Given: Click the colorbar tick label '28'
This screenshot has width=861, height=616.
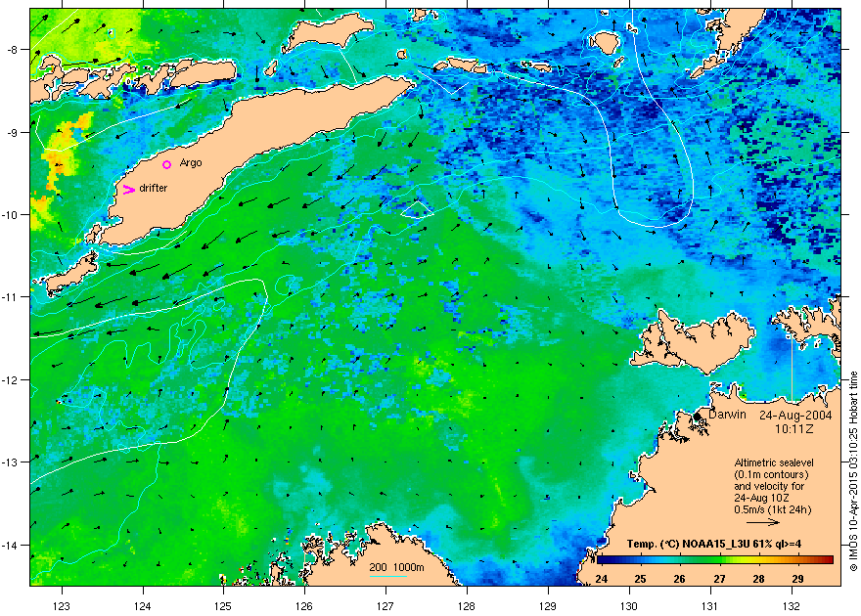Looking at the screenshot, I should point(758,578).
